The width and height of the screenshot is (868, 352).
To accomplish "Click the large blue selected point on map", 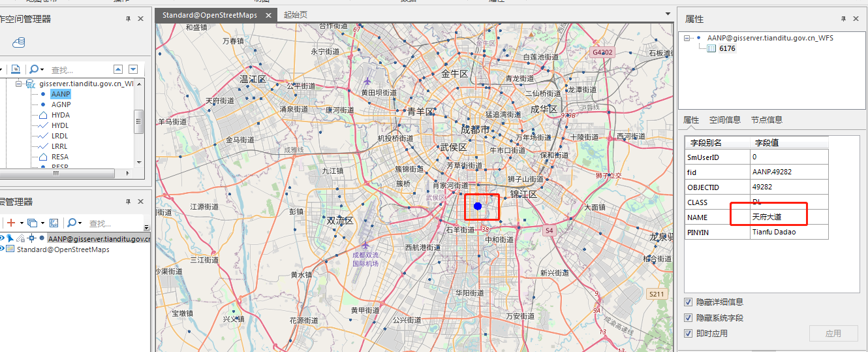I will tap(478, 206).
